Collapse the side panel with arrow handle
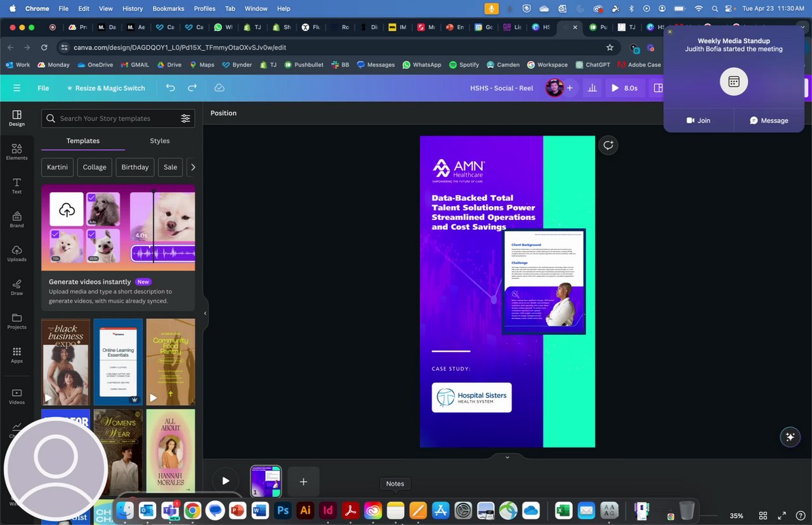The width and height of the screenshot is (812, 525). coord(205,313)
